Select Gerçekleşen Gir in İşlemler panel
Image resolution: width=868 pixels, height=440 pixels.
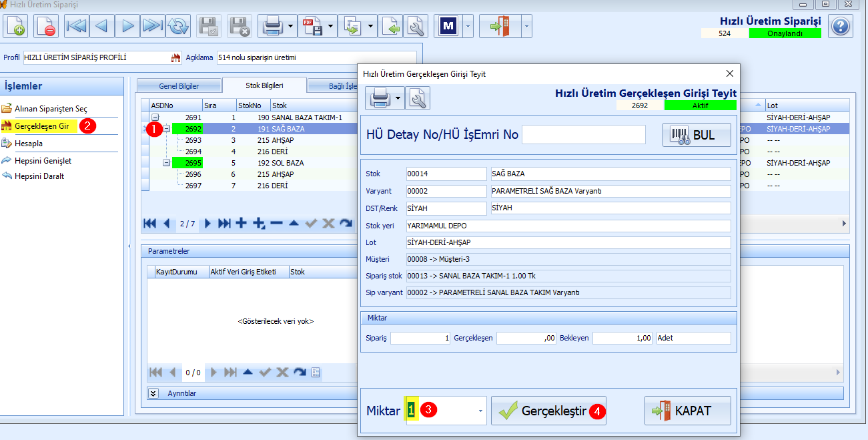pos(42,126)
